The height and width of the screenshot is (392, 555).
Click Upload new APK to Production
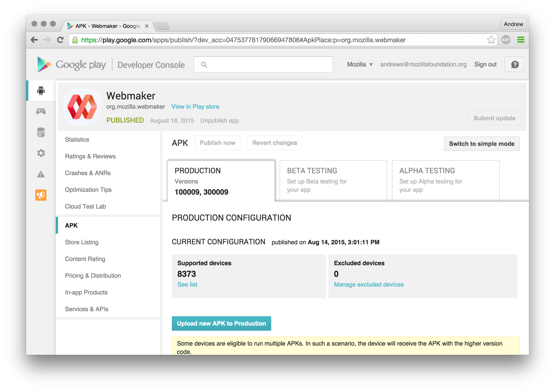tap(221, 323)
